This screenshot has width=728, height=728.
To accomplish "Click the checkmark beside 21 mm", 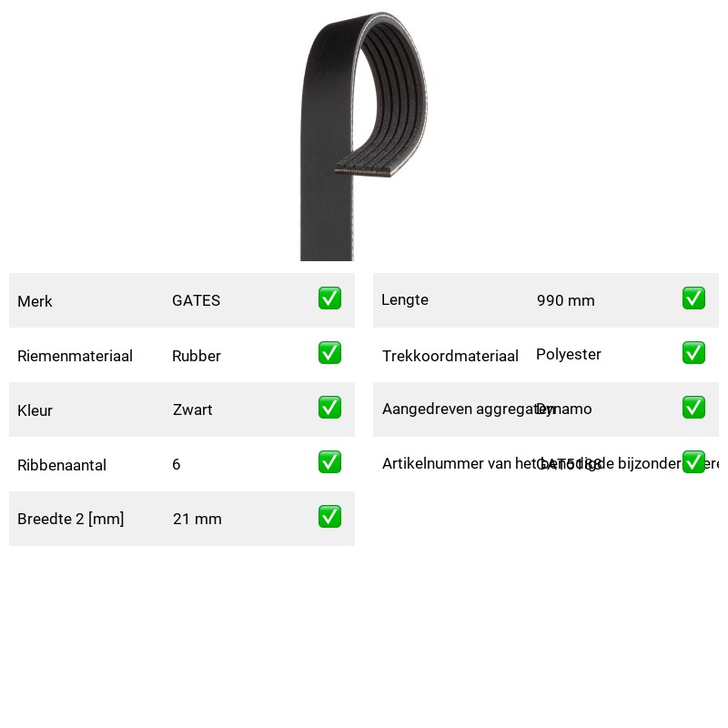I will (x=329, y=517).
